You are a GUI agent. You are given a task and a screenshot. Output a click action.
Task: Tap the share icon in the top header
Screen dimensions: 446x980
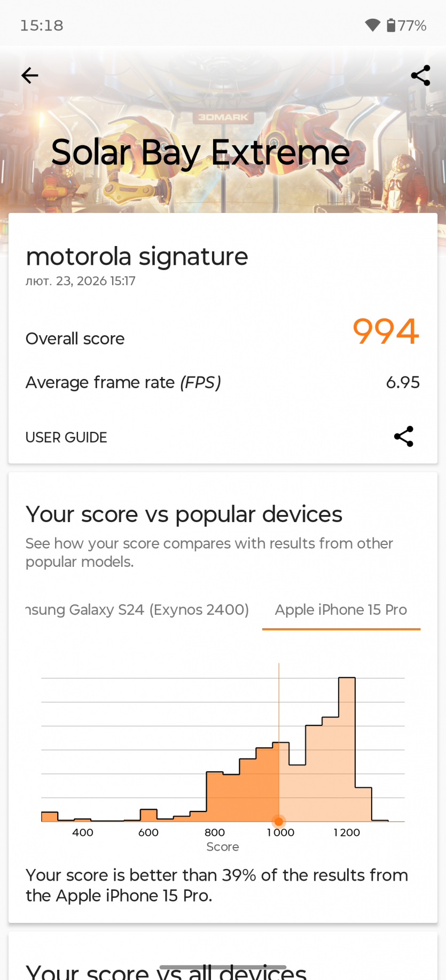tap(420, 76)
